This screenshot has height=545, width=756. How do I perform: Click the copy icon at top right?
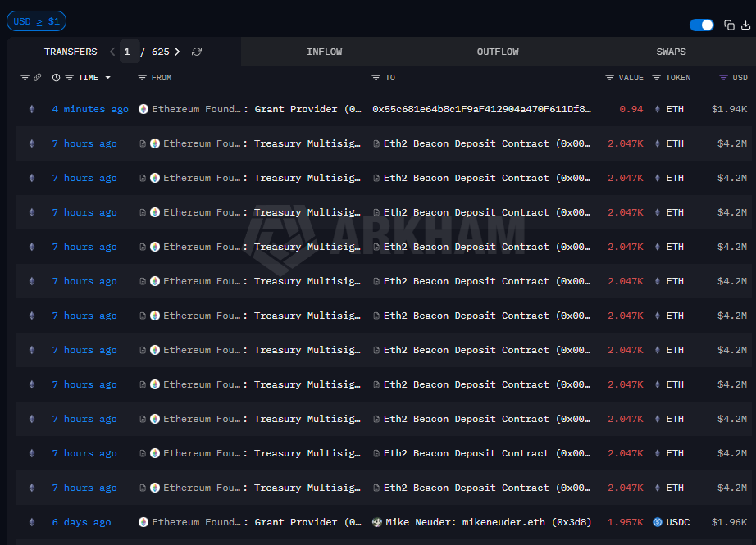[729, 25]
